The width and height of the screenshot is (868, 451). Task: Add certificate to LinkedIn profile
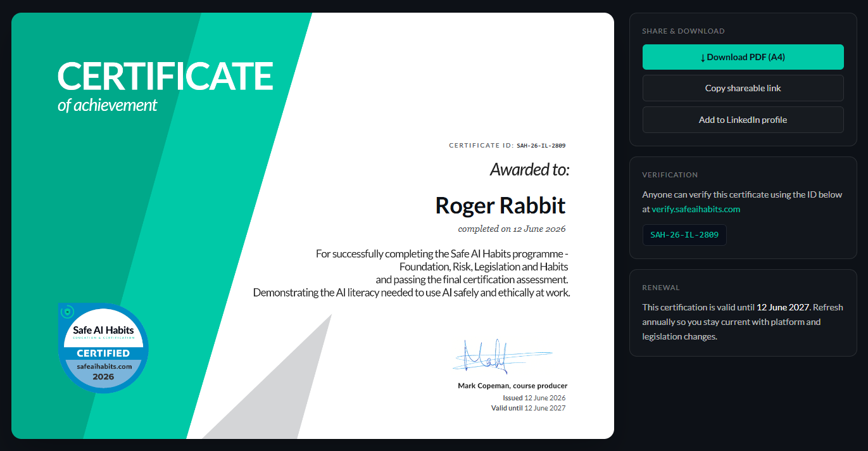(743, 120)
